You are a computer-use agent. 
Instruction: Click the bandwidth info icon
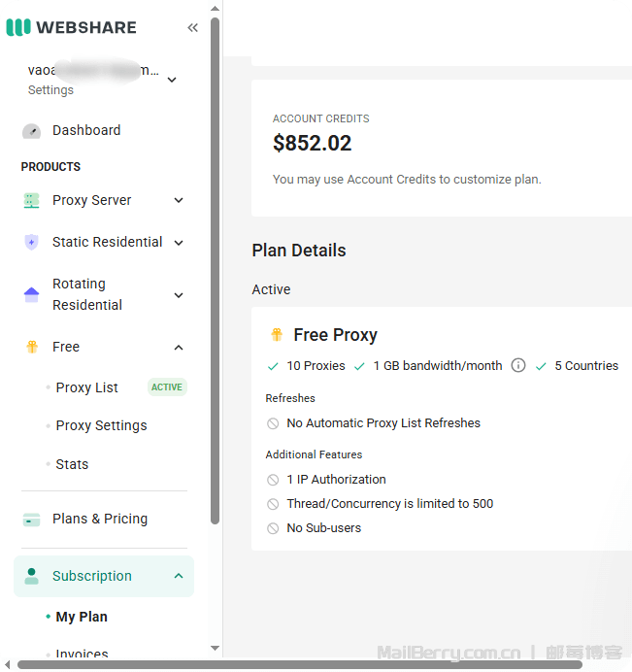point(518,366)
